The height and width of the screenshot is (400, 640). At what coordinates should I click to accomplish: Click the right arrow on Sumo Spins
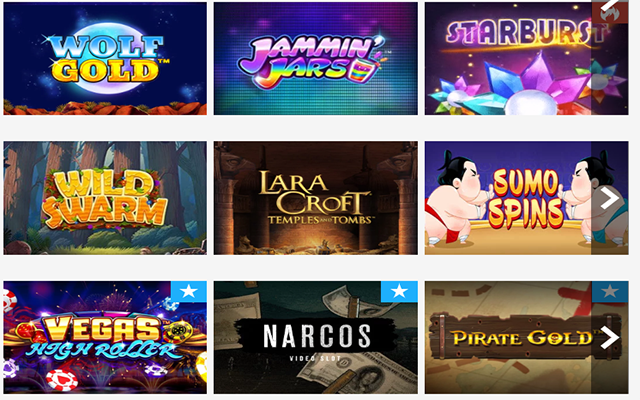click(610, 198)
